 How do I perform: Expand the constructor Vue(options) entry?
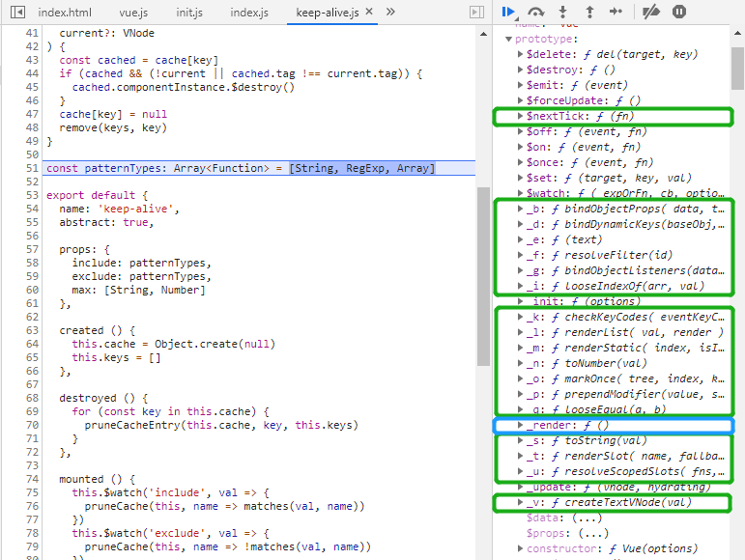pos(520,548)
